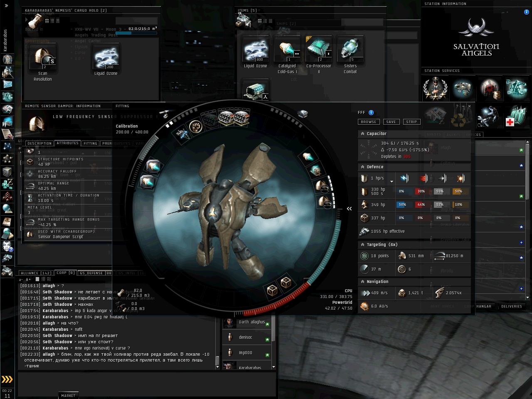This screenshot has height=399, width=532.
Task: Click the fitting window question mark icon
Action: click(456, 106)
